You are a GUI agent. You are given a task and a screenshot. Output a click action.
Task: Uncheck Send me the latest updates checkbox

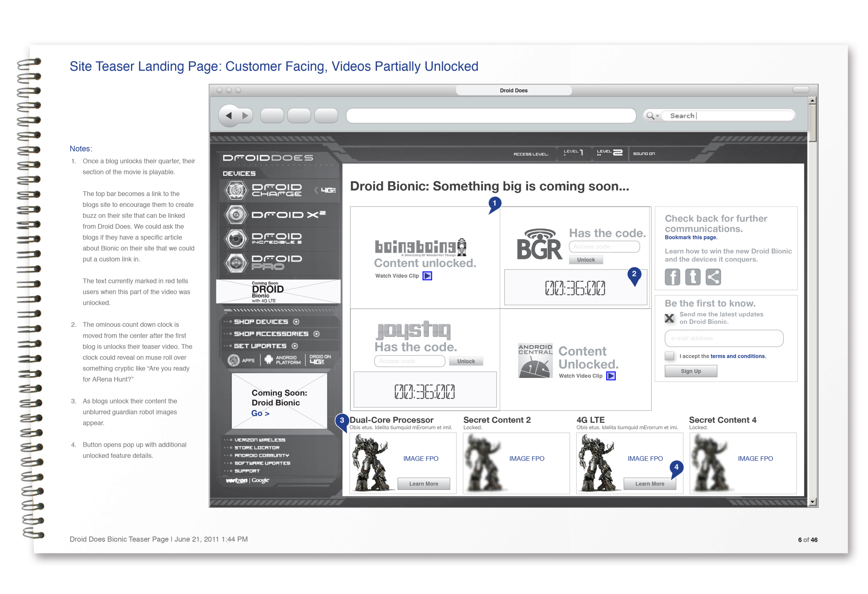tap(669, 318)
